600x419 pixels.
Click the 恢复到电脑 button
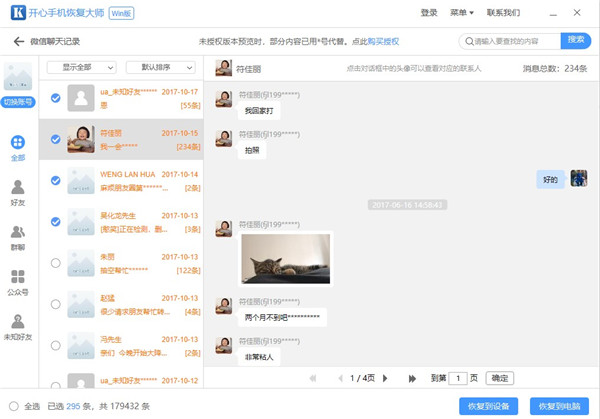[559, 406]
